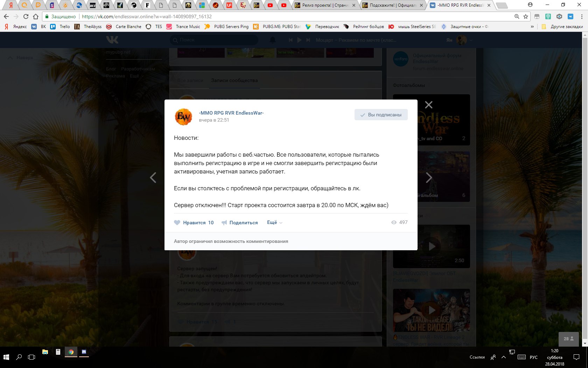588x368 pixels.
Task: Like the post via the heart icon
Action: click(177, 223)
